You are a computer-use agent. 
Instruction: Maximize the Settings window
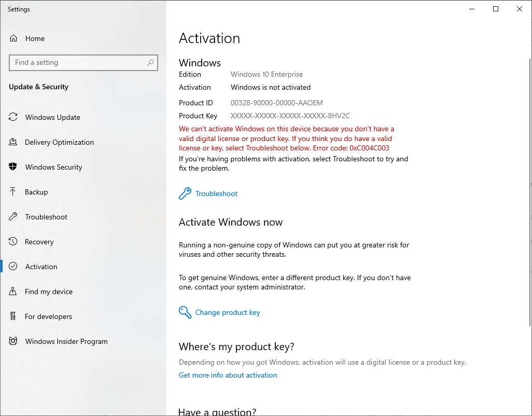495,9
